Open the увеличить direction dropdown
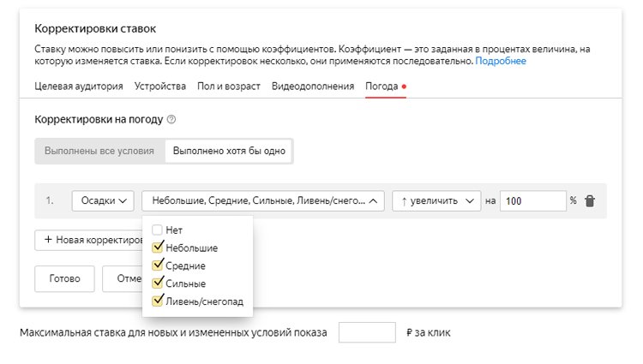This screenshot has width=643, height=364. (436, 201)
